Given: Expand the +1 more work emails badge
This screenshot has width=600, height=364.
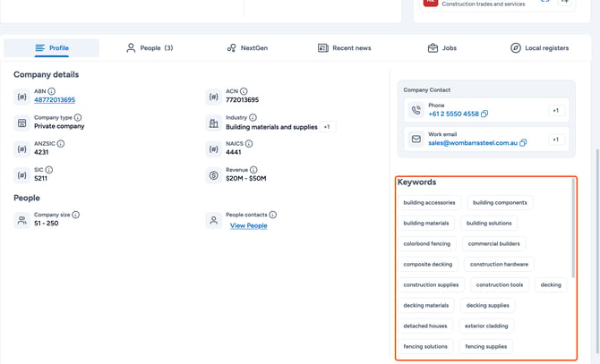Looking at the screenshot, I should (x=555, y=140).
